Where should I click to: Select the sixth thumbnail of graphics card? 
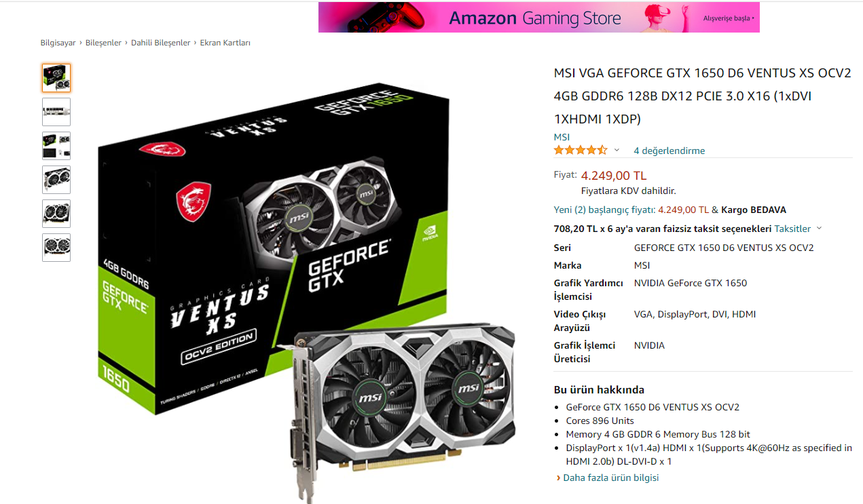point(56,248)
